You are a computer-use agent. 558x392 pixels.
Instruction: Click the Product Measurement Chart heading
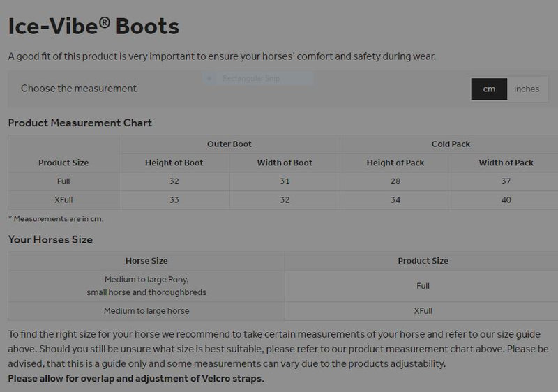[80, 123]
